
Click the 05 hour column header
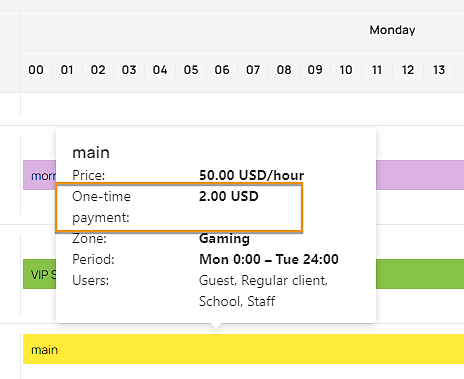coord(191,70)
